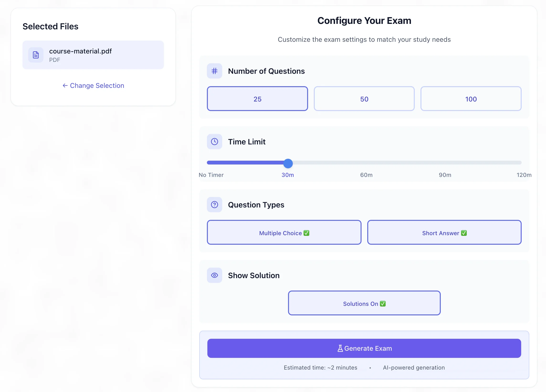Click the number-sign icon beside Number of Questions

pyautogui.click(x=214, y=71)
